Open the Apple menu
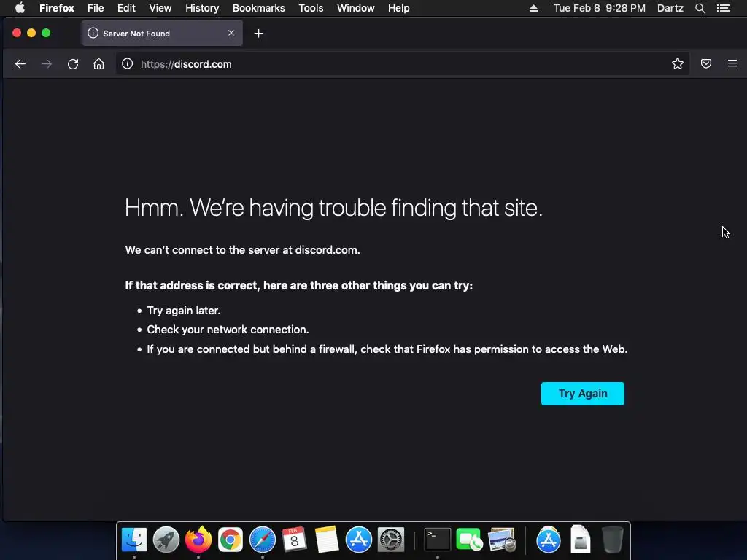This screenshot has width=747, height=560. (20, 7)
